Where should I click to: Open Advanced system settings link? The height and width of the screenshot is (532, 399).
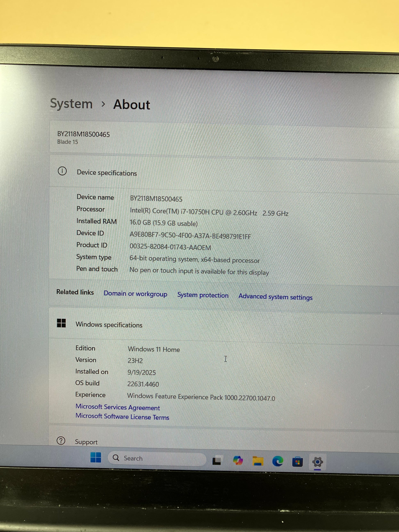tap(275, 297)
